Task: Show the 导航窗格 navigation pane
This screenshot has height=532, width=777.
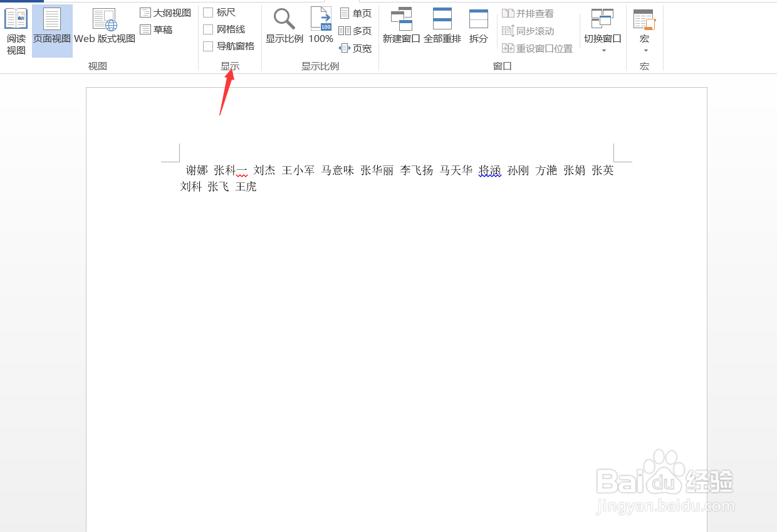Action: pyautogui.click(x=209, y=46)
